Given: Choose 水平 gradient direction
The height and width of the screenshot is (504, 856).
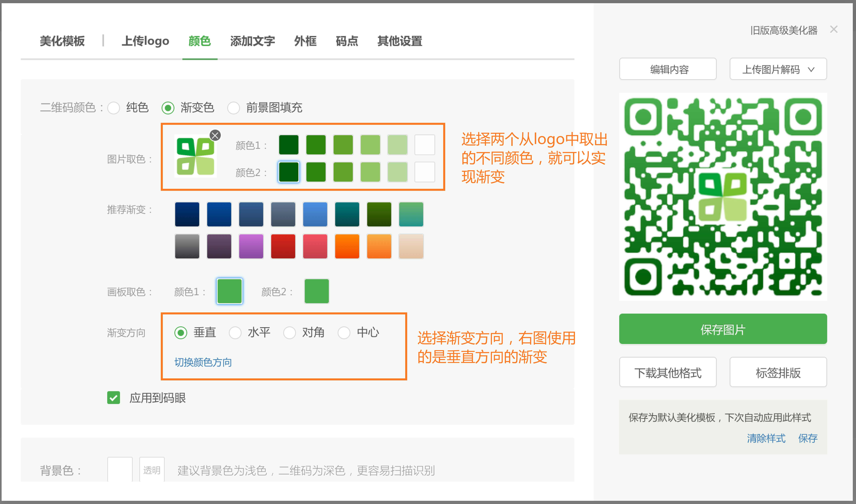Looking at the screenshot, I should [235, 333].
